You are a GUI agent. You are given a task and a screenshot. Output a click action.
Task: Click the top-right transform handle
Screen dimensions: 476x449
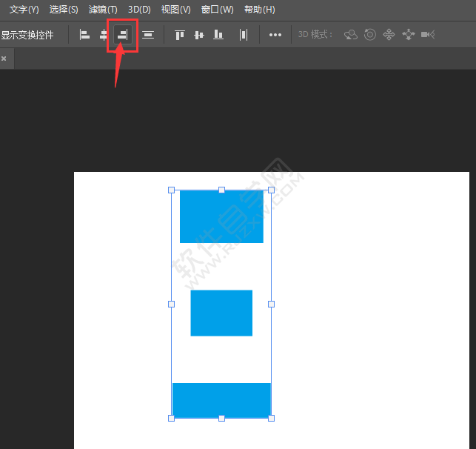tap(272, 190)
